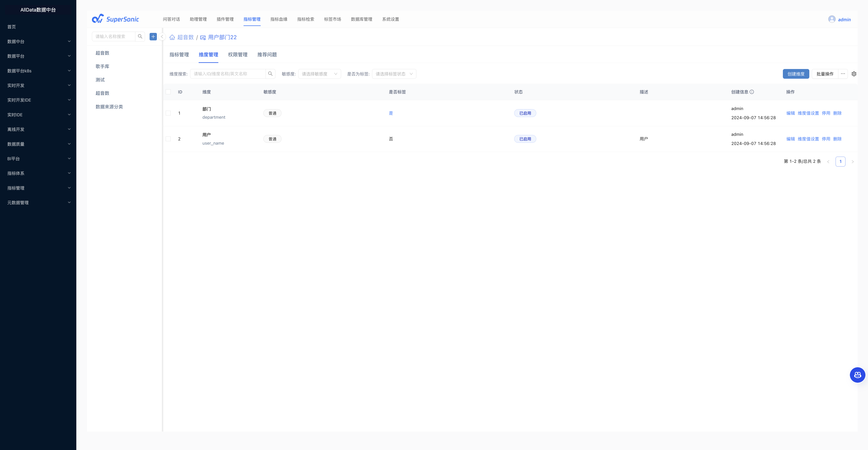Click the 批量操作 button
Viewport: 868px width, 450px height.
click(825, 74)
